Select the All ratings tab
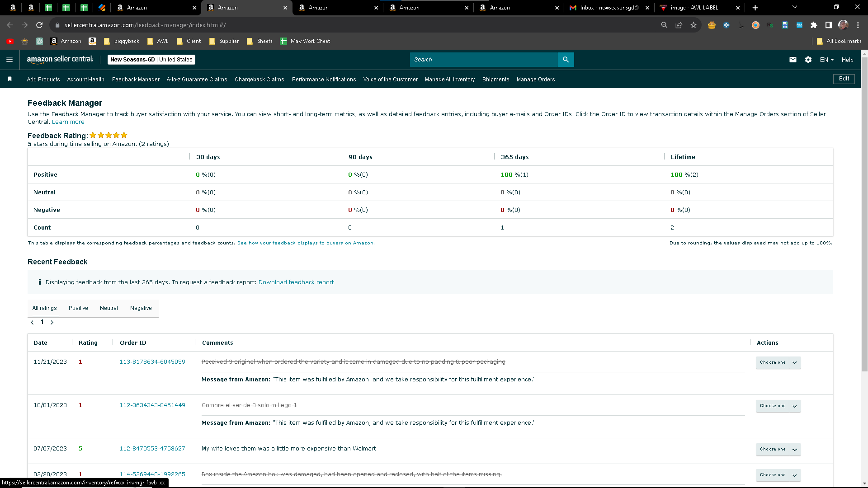 point(45,308)
